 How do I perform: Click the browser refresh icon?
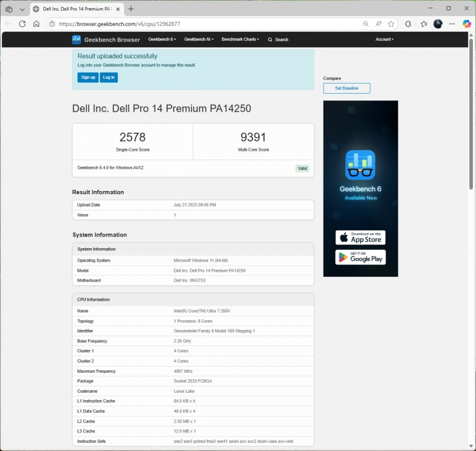(x=22, y=24)
